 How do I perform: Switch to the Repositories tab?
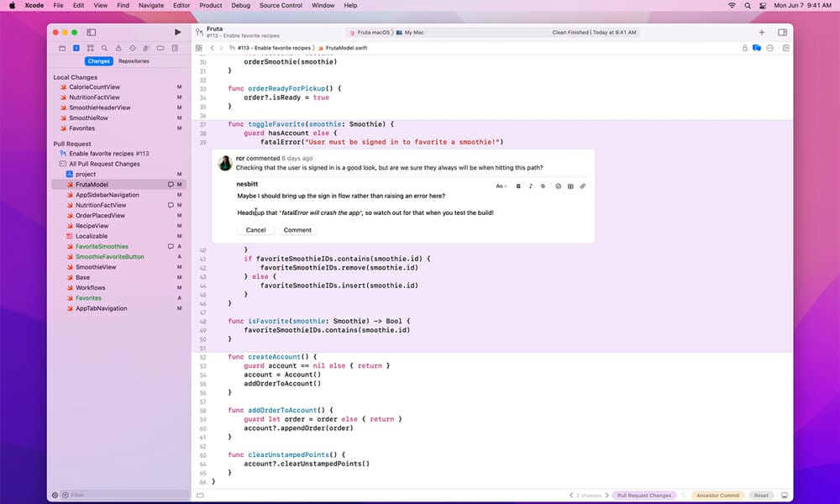pyautogui.click(x=134, y=60)
